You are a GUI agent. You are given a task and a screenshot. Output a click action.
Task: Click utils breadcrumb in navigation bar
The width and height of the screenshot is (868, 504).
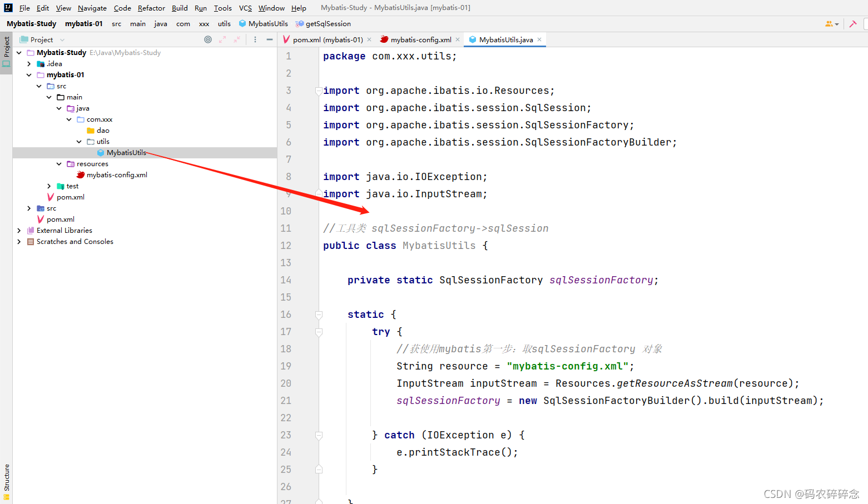[224, 24]
